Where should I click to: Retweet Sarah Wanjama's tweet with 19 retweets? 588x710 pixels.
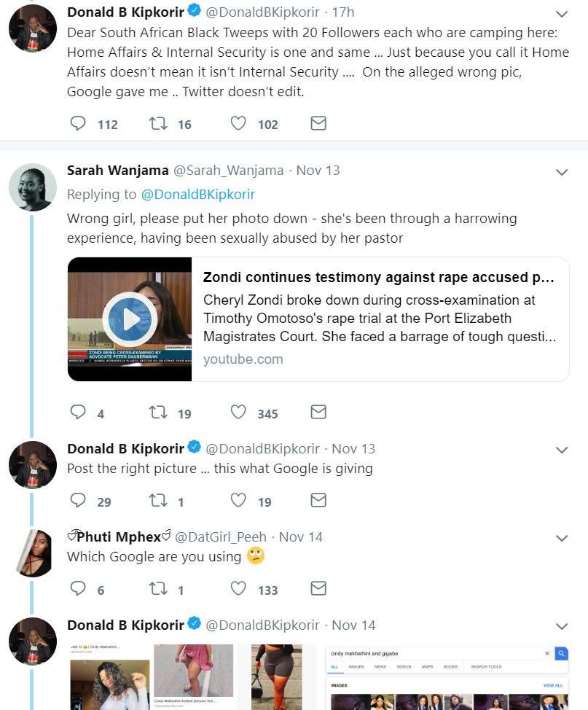158,413
